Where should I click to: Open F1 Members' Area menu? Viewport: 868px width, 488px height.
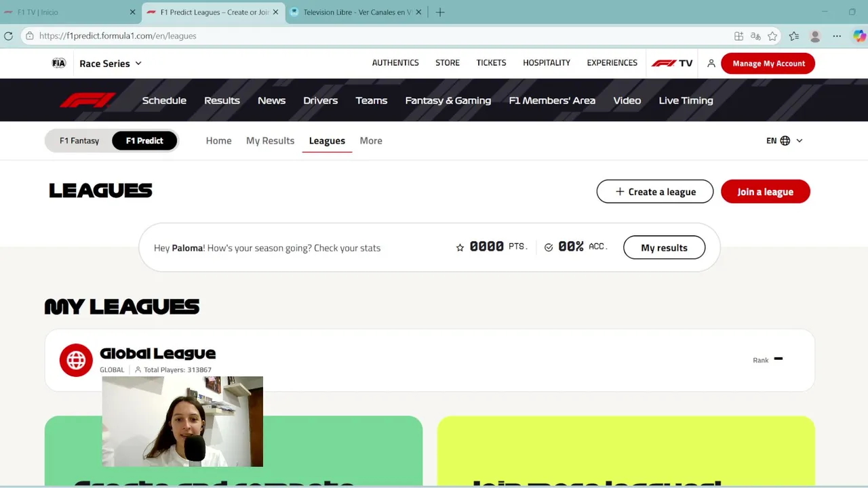click(x=552, y=100)
